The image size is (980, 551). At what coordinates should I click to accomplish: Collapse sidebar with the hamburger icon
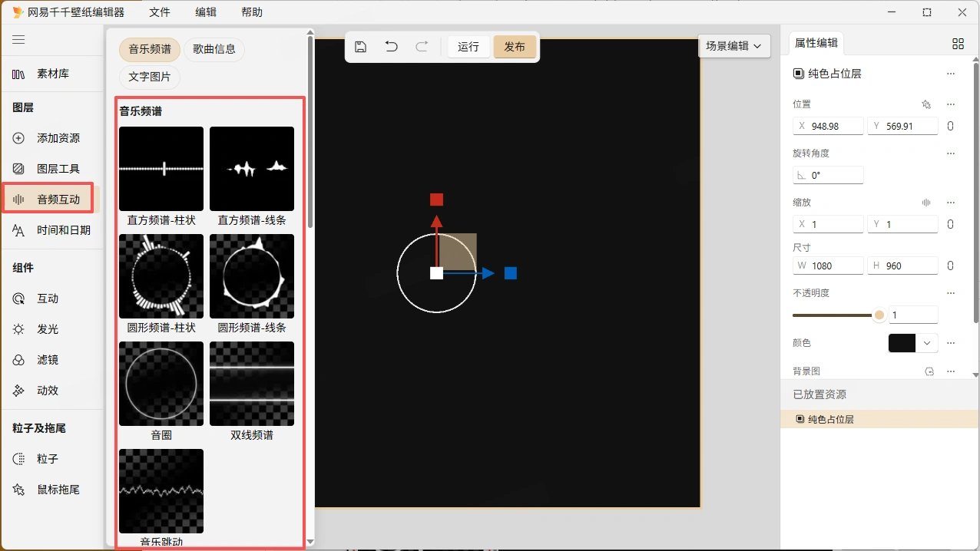(18, 40)
